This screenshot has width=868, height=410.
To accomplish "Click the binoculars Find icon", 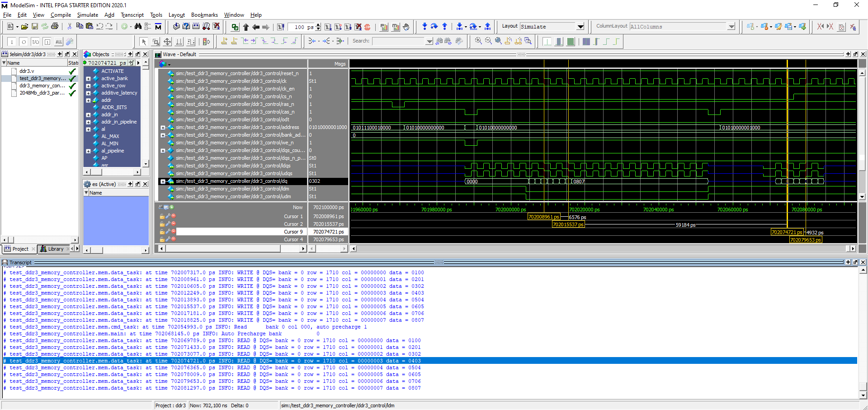I will click(138, 27).
